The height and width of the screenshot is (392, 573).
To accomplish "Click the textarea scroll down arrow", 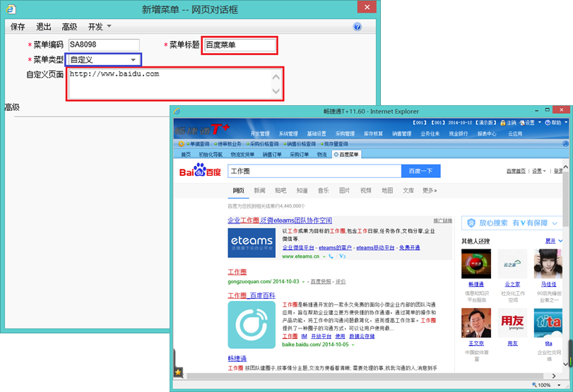I will click(x=276, y=91).
